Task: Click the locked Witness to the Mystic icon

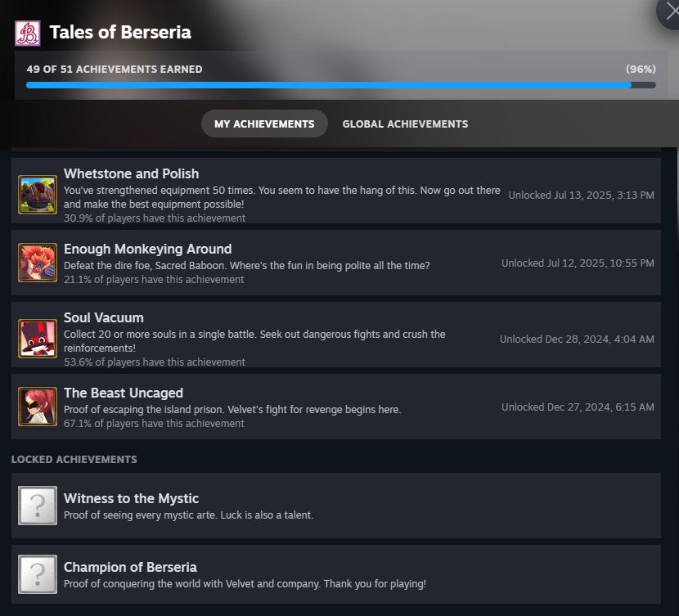Action: [x=38, y=506]
